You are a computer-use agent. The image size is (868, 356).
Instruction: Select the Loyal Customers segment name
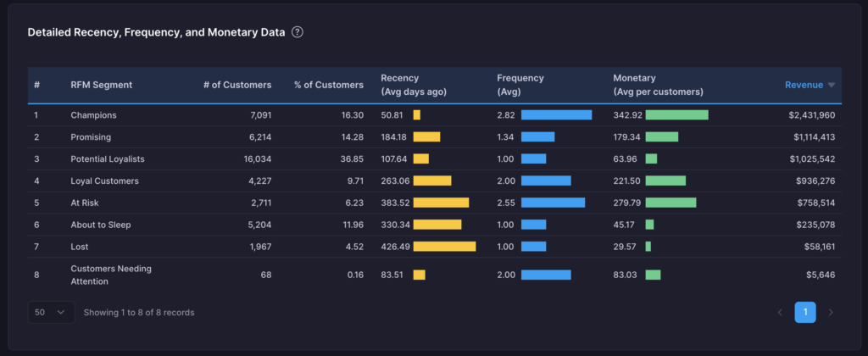(104, 181)
